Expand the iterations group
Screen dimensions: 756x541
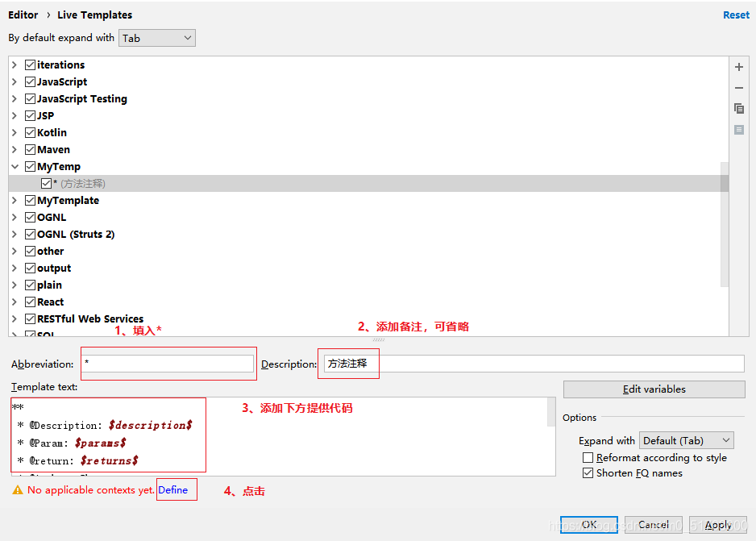point(15,65)
